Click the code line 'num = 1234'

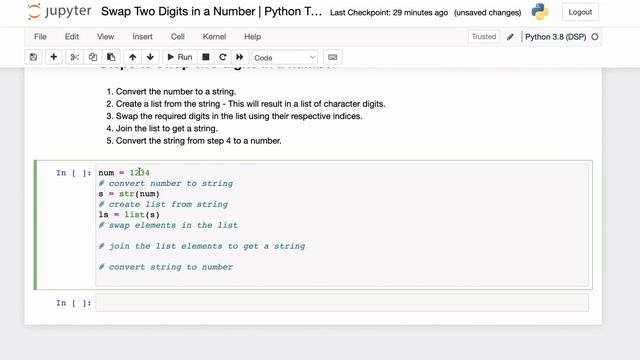click(x=124, y=173)
